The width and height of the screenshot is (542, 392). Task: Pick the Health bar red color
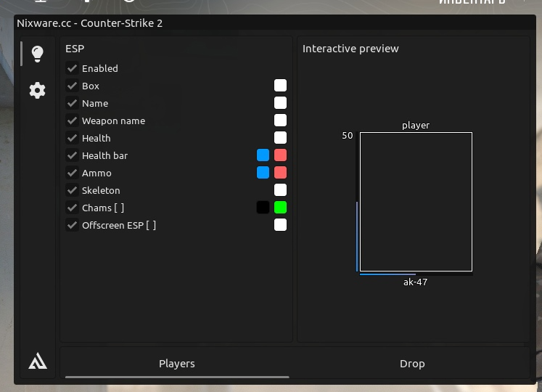click(280, 155)
